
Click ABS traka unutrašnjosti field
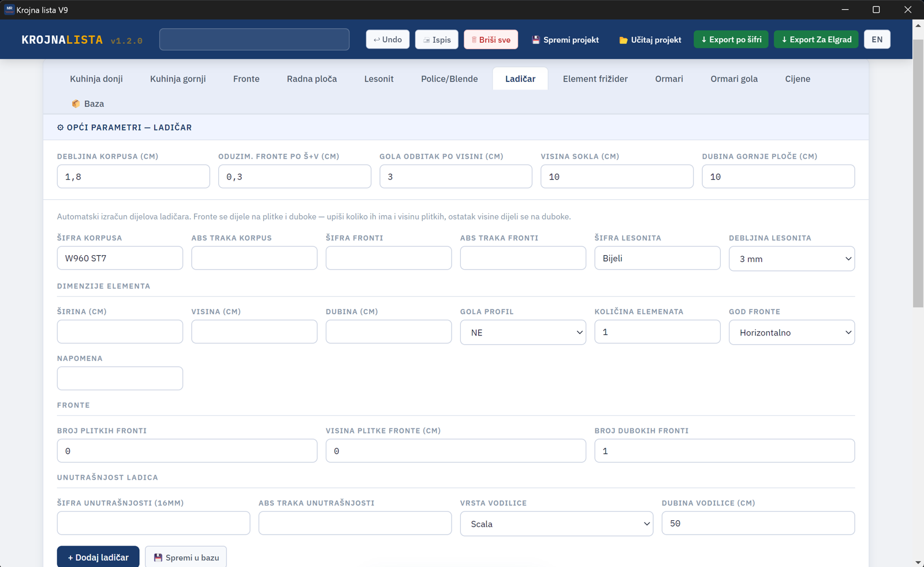click(355, 523)
